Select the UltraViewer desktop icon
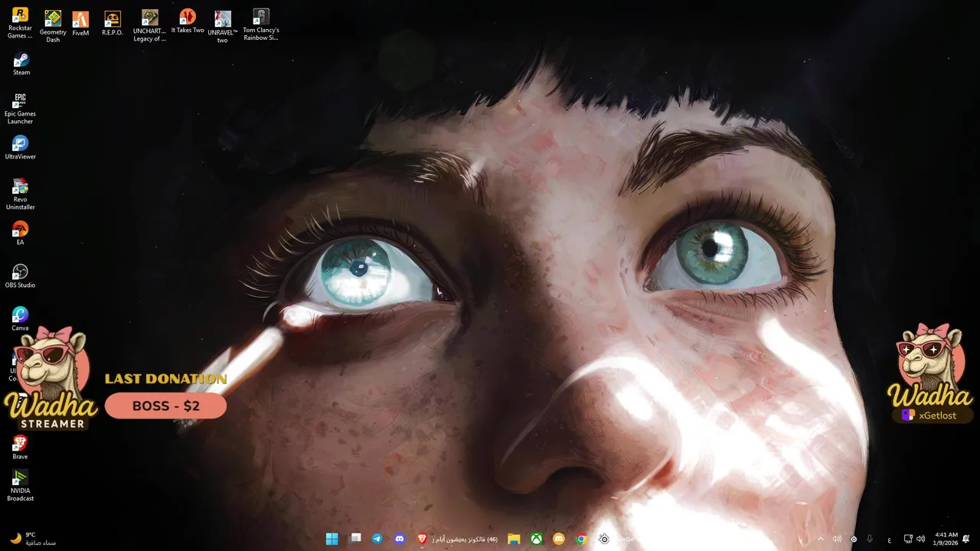This screenshot has width=980, height=551. click(x=21, y=148)
